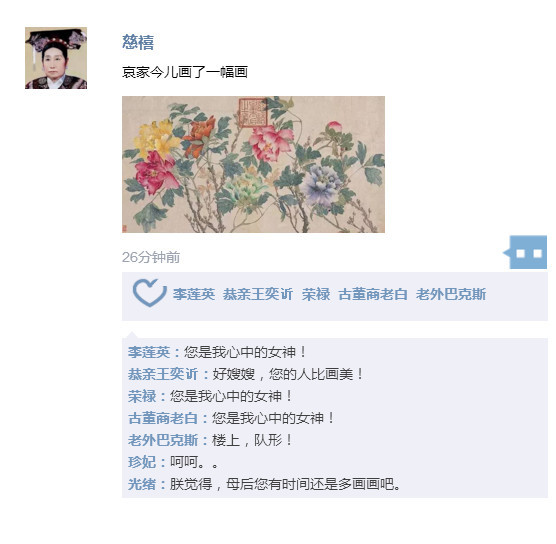Click commenter name 老外巴克斯 in comments
The height and width of the screenshot is (544, 556).
[163, 440]
